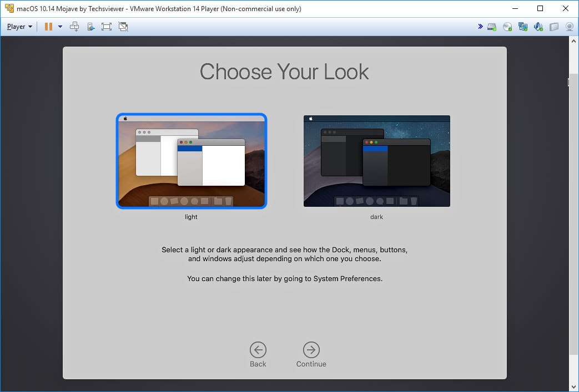Select the light appearance thumbnail
579x392 pixels.
[x=192, y=161]
